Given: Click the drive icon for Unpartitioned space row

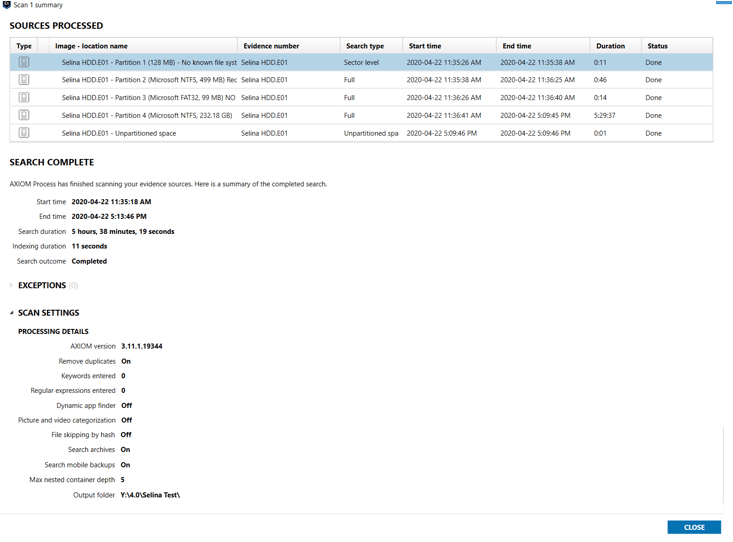Looking at the screenshot, I should pyautogui.click(x=24, y=133).
